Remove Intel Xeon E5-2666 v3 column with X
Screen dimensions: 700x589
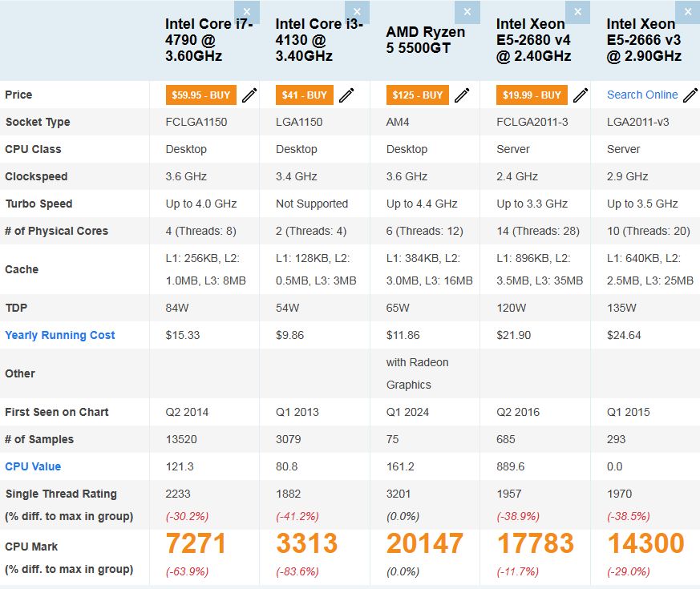coord(688,12)
